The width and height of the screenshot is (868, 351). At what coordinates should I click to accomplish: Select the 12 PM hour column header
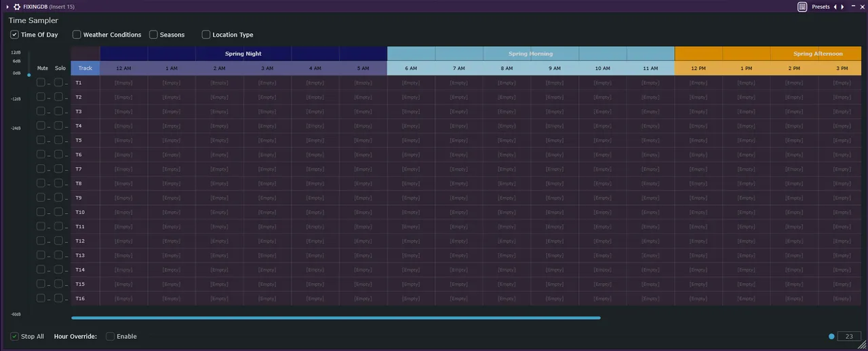click(x=698, y=68)
